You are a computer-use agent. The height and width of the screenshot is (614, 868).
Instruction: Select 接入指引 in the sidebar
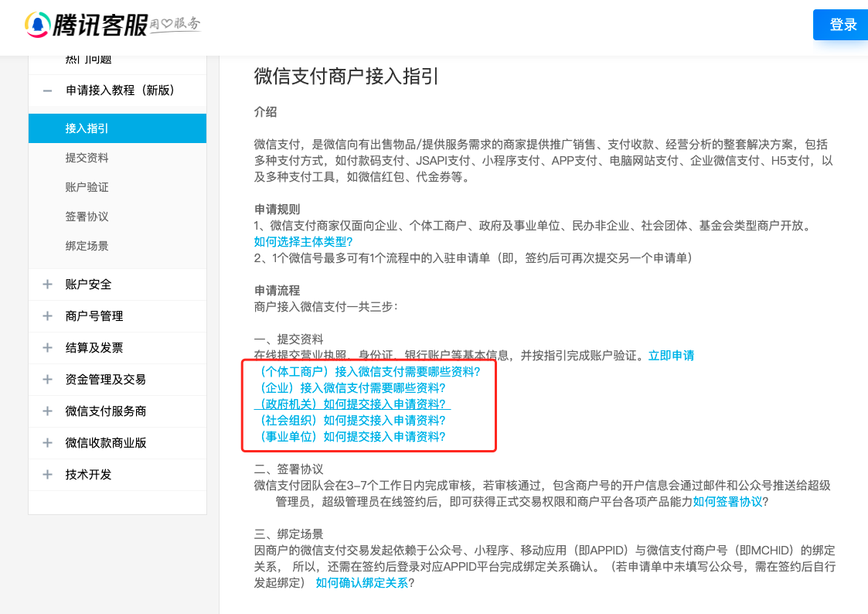(x=117, y=128)
